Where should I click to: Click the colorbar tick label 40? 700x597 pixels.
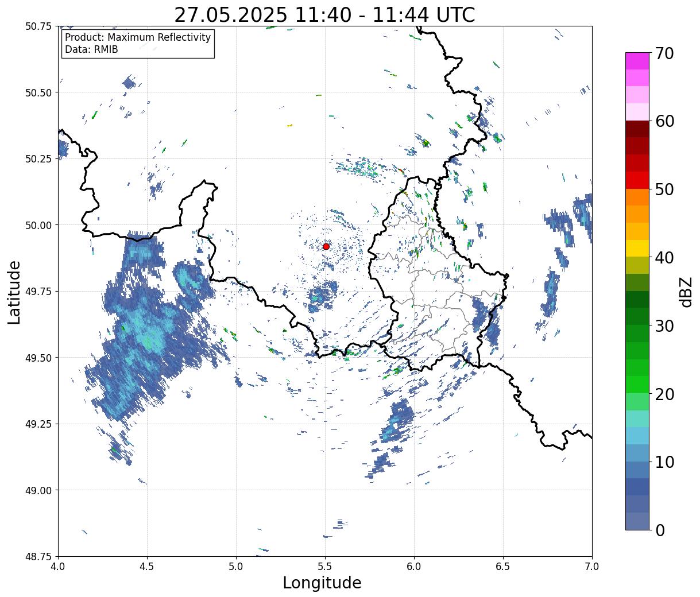(x=665, y=258)
